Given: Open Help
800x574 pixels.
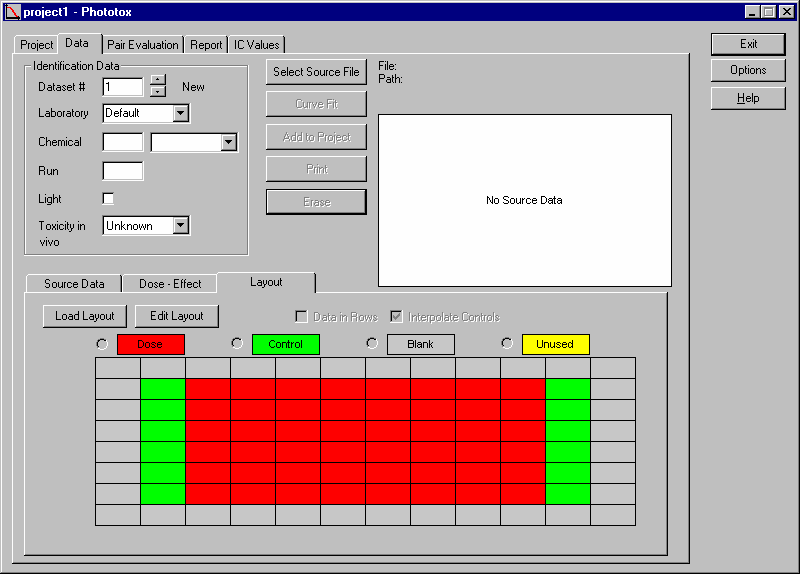Looking at the screenshot, I should tap(748, 98).
